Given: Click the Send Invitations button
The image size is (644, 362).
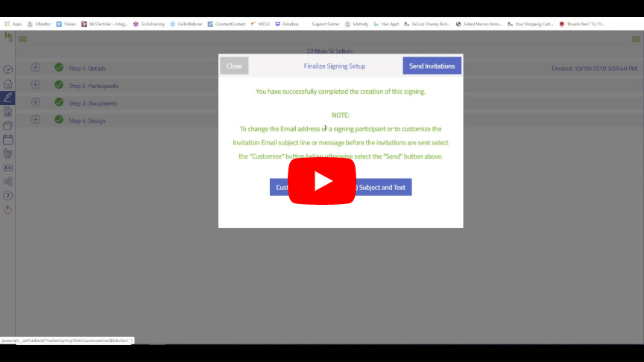Looking at the screenshot, I should (x=432, y=66).
